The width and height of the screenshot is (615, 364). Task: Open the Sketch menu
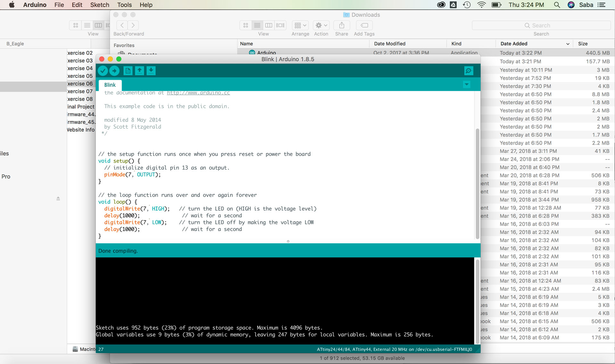click(100, 5)
